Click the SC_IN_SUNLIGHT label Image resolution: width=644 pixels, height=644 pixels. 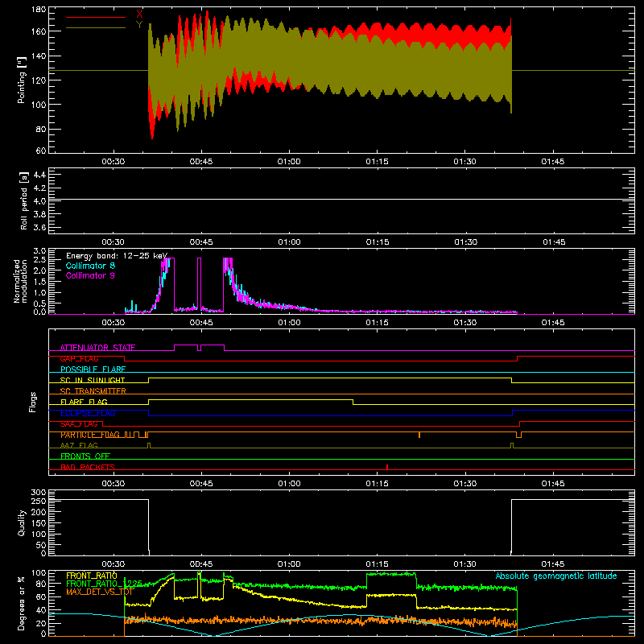click(93, 380)
